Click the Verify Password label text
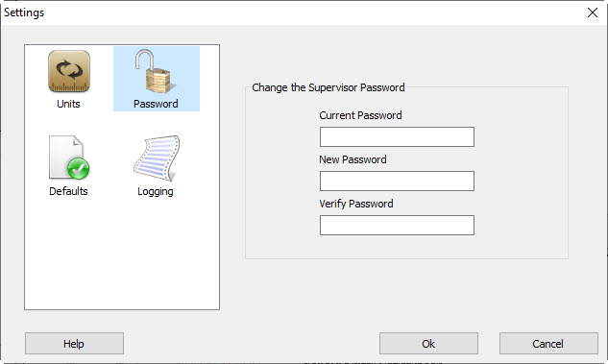This screenshot has height=364, width=608. [356, 204]
